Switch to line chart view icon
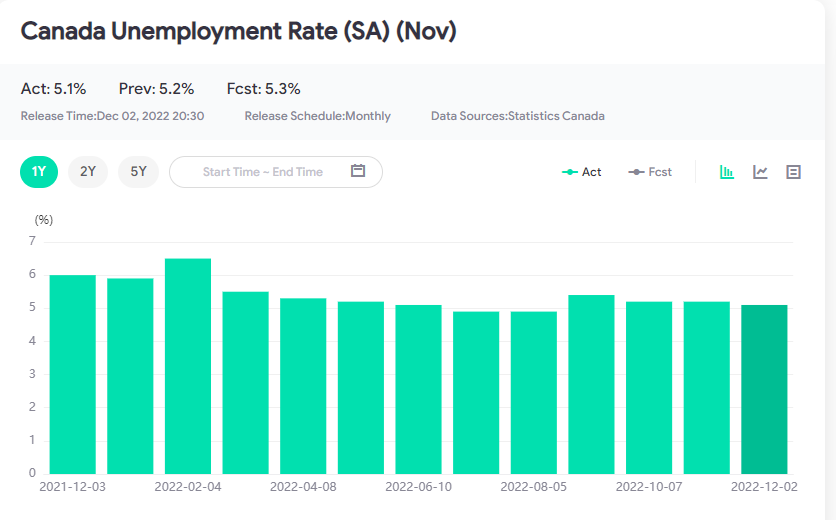The width and height of the screenshot is (836, 520). click(760, 172)
